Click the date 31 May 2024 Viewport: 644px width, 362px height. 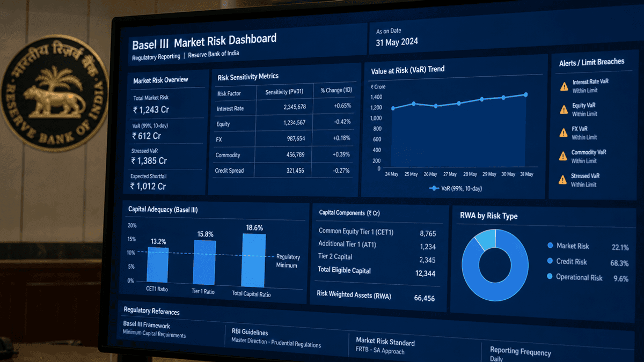(397, 42)
